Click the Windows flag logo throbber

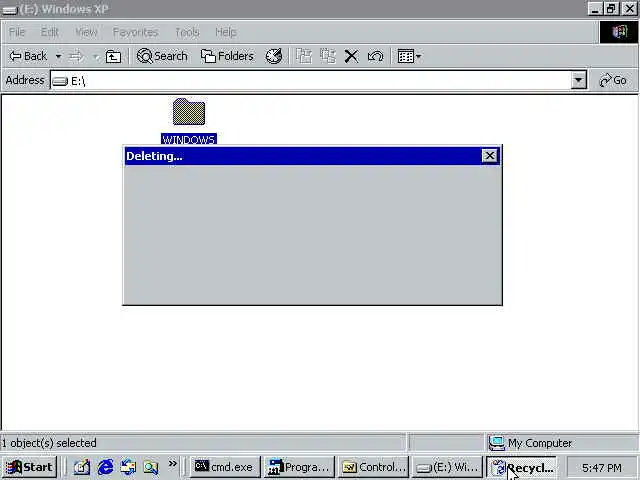coord(619,32)
